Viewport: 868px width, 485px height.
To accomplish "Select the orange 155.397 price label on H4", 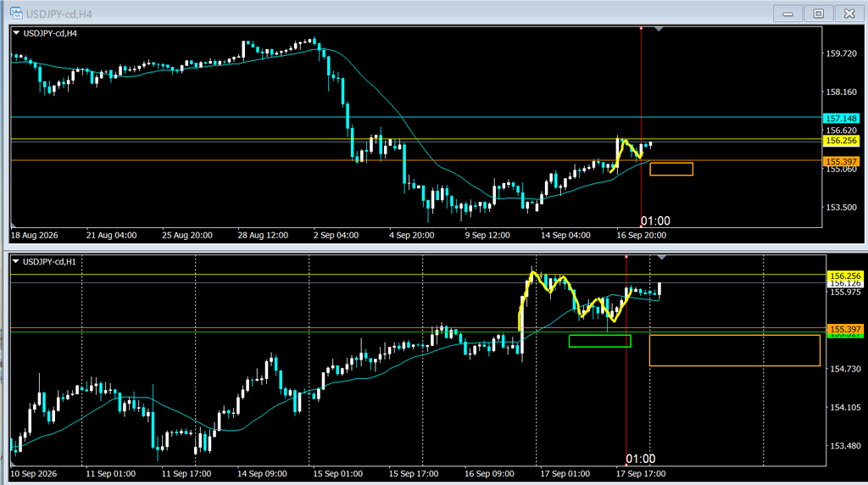I will point(841,162).
